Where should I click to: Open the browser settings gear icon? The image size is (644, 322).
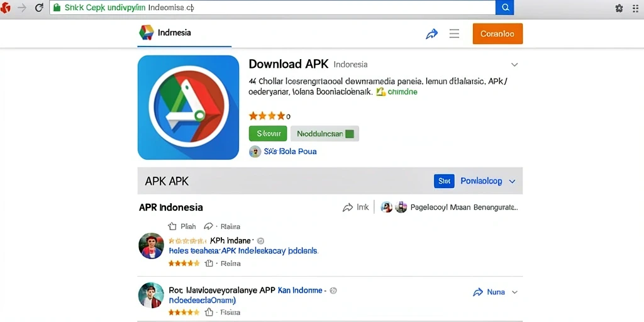click(x=619, y=8)
